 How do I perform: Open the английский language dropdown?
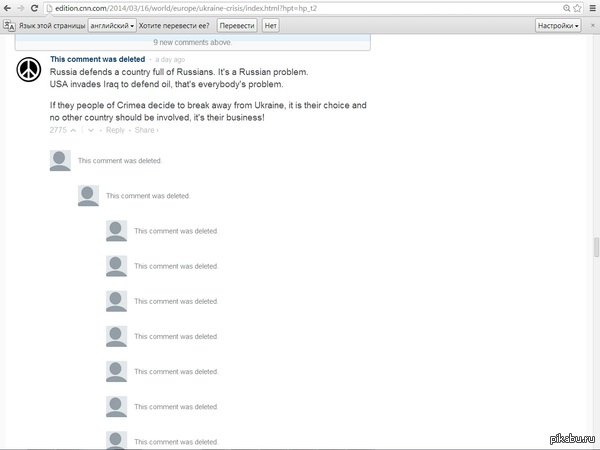[112, 25]
